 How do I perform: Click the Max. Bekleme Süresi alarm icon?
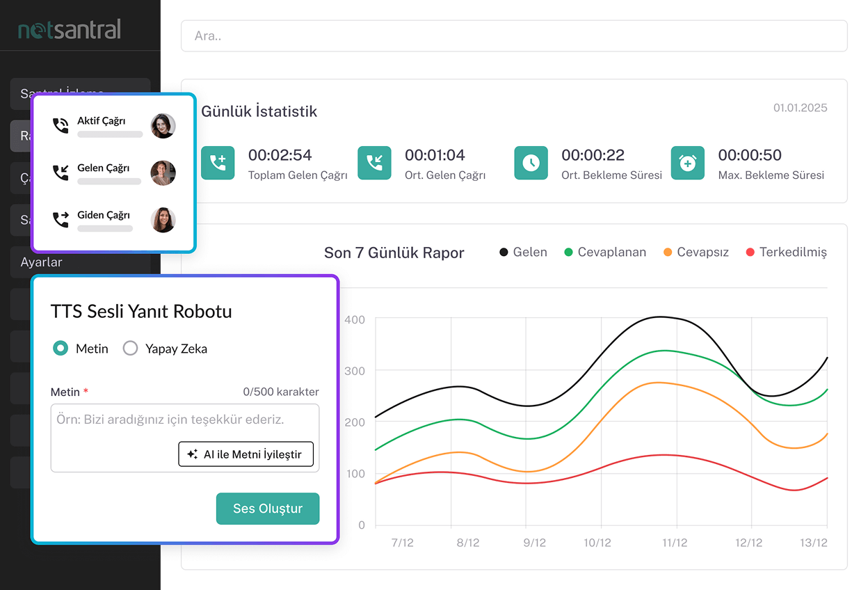687,163
